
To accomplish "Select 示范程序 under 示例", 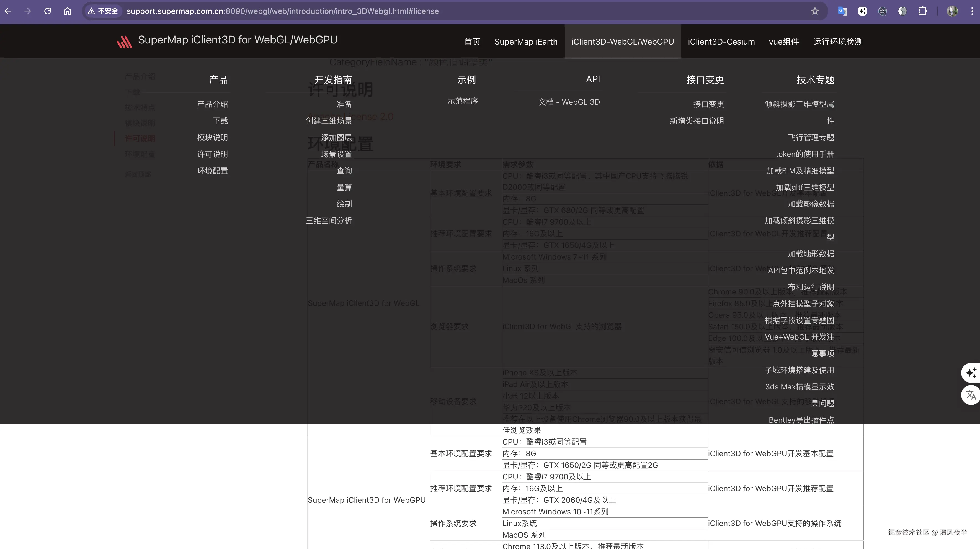I will tap(462, 101).
